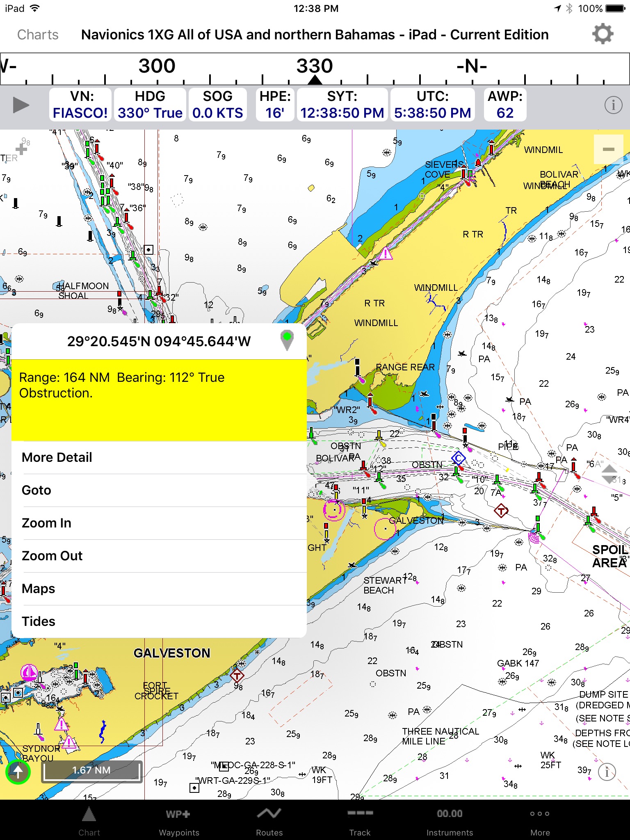Open the Track tab

click(360, 821)
